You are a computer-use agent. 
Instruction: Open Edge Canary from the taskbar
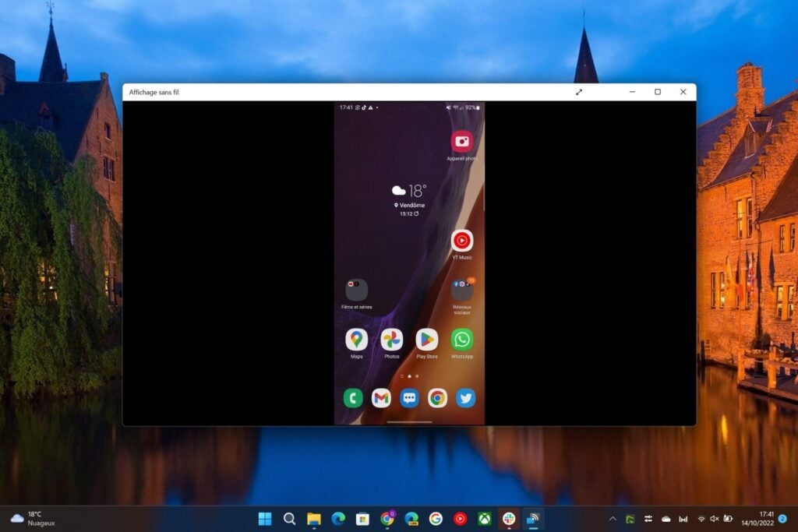[x=411, y=519]
